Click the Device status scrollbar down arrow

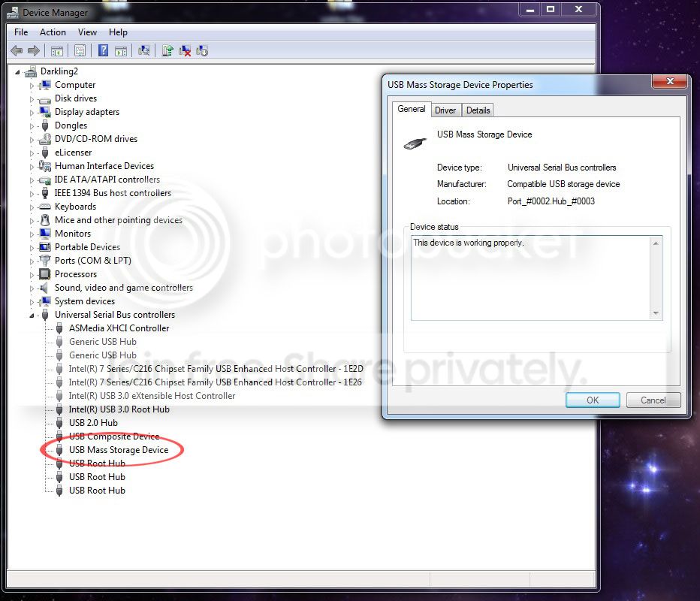pyautogui.click(x=656, y=313)
